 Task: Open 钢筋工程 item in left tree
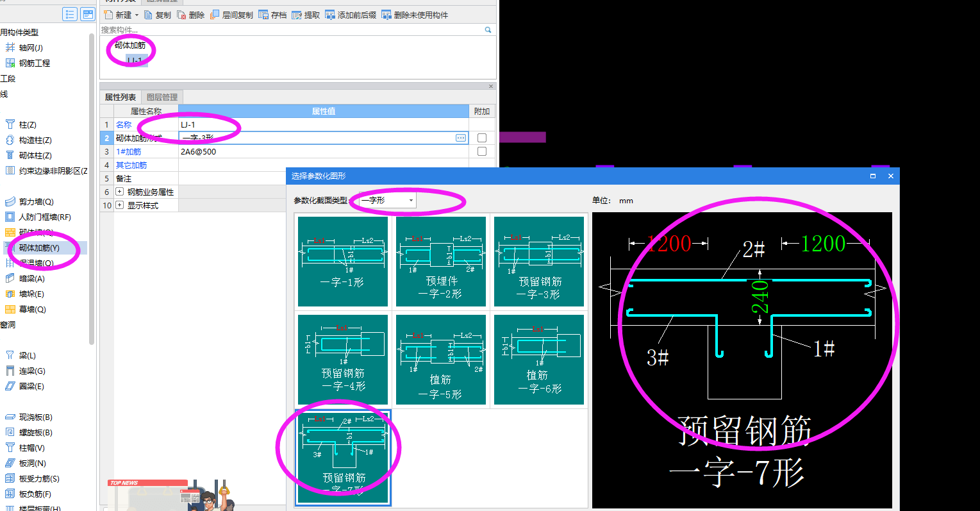pyautogui.click(x=28, y=63)
